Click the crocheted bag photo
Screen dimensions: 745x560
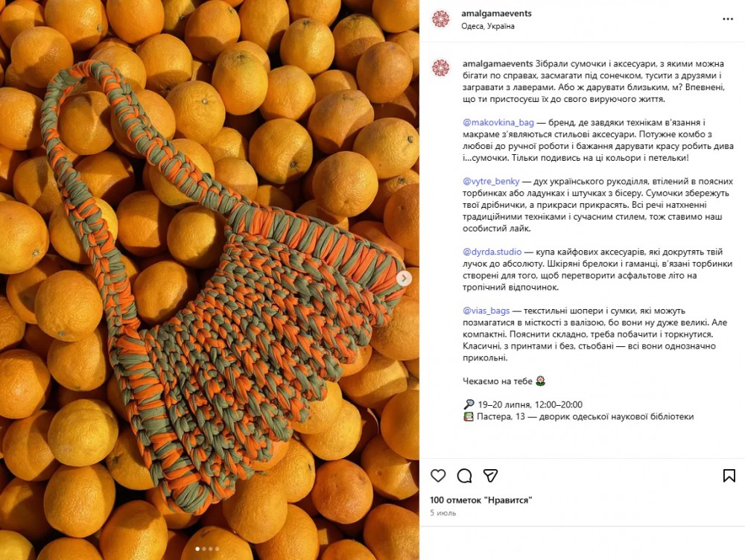coord(209,280)
